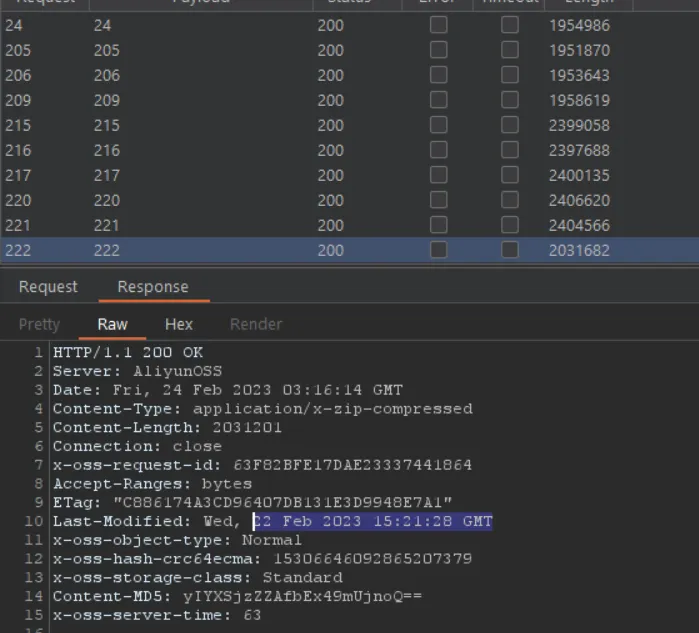Tick the Error checkbox in row 222

[x=439, y=250]
